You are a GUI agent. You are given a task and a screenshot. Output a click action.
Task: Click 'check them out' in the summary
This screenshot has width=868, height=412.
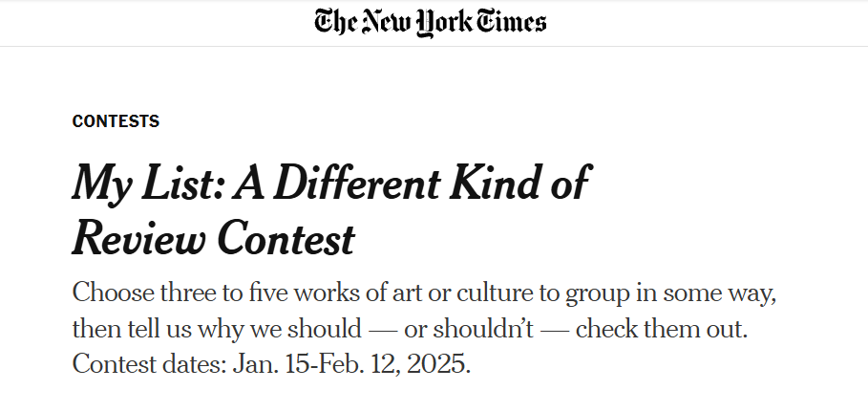[x=662, y=329]
